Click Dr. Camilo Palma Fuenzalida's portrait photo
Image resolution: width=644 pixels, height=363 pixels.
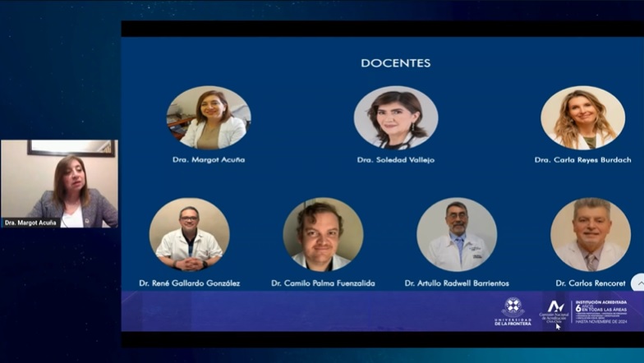pos(323,235)
